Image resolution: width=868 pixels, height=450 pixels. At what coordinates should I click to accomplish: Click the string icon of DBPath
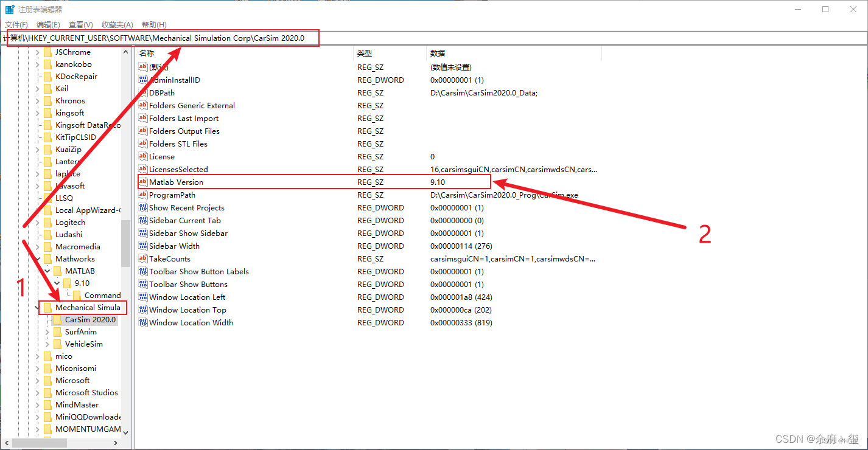[143, 92]
